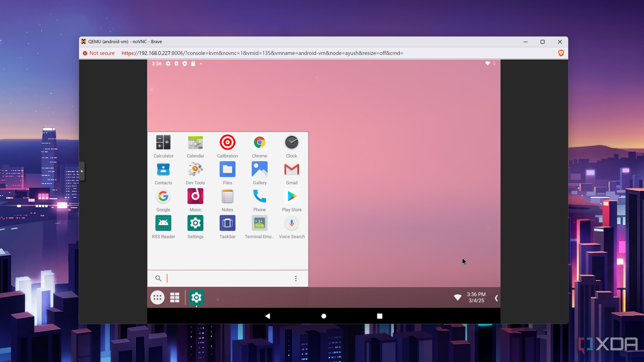Launch Chrome from the app drawer
The image size is (644, 362).
click(259, 146)
